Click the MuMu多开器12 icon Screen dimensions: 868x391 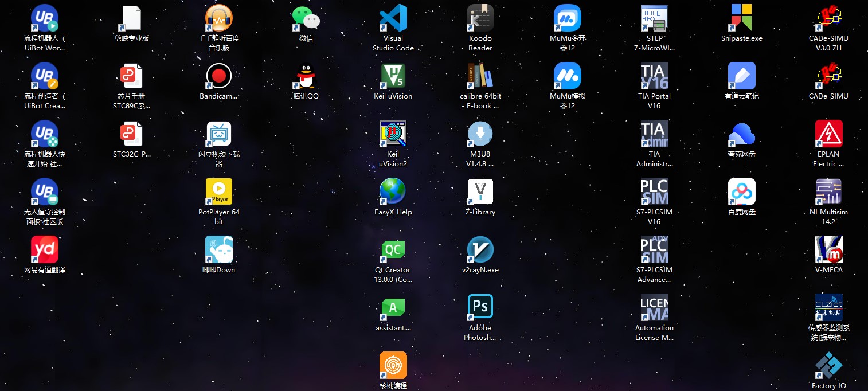pos(568,18)
